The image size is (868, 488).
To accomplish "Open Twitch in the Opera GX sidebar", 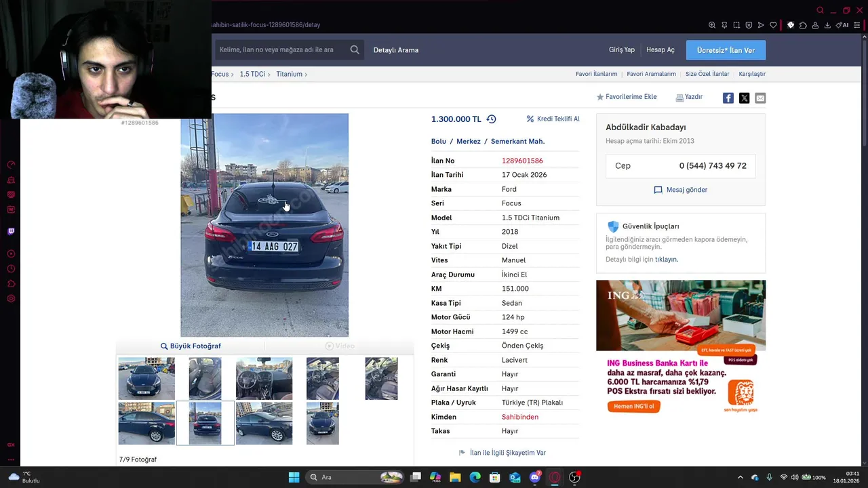I will coord(11,231).
